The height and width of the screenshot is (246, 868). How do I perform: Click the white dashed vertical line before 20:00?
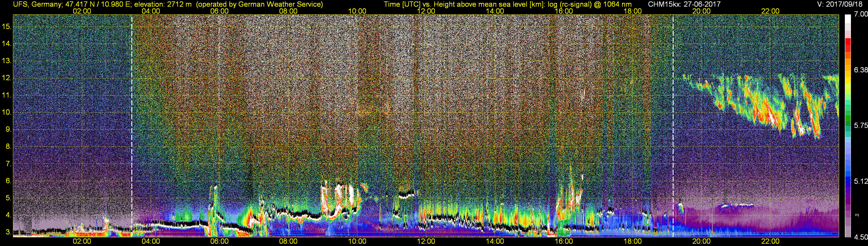673,126
